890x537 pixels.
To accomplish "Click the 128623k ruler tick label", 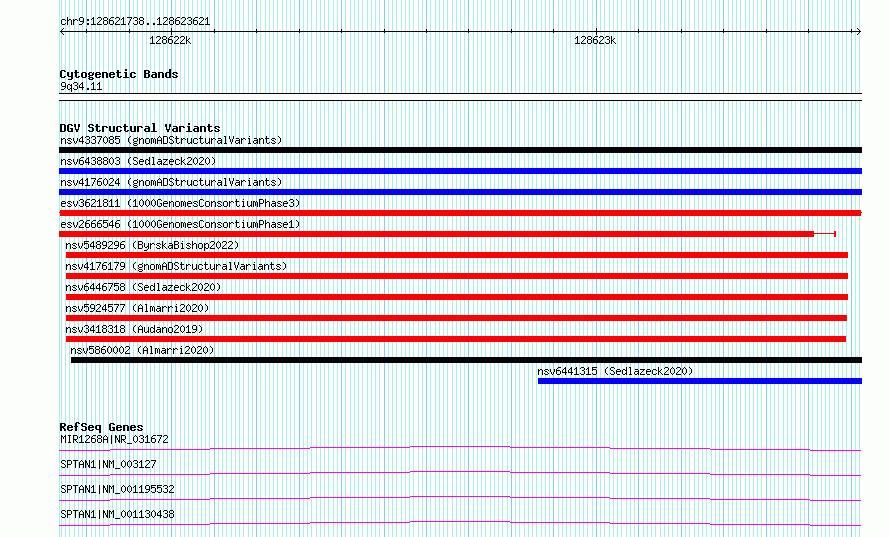I will click(595, 40).
